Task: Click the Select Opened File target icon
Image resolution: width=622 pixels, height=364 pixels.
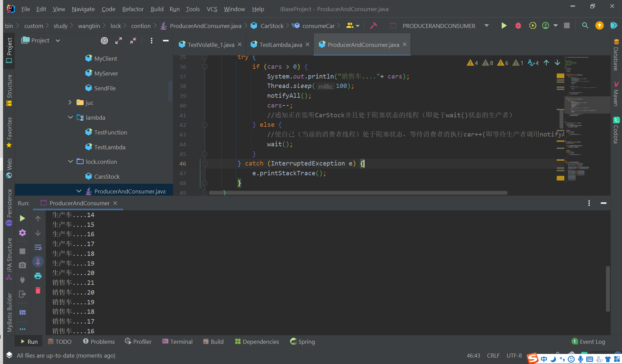Action: point(105,40)
